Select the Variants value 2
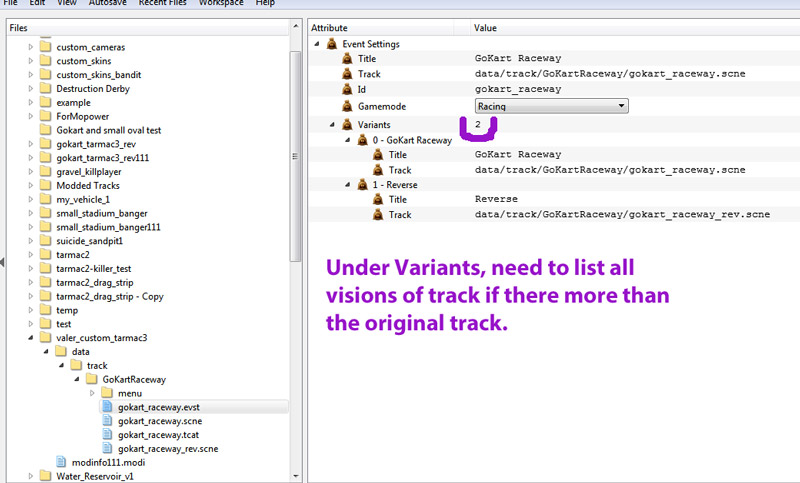The image size is (800, 483). 478,124
